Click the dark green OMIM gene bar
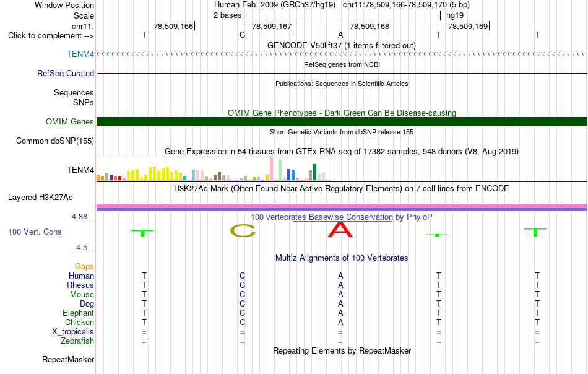This screenshot has height=374, width=588. pos(342,121)
